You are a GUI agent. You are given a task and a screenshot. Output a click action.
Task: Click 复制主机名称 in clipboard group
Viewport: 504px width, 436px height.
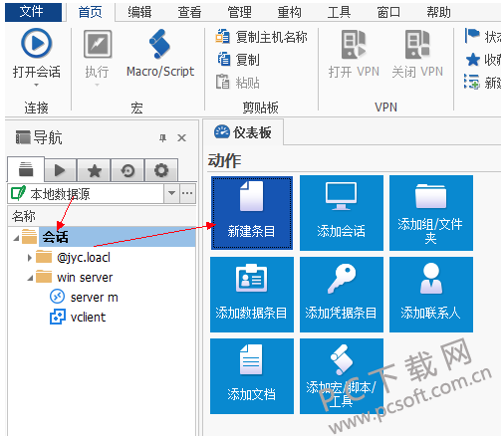tap(262, 37)
